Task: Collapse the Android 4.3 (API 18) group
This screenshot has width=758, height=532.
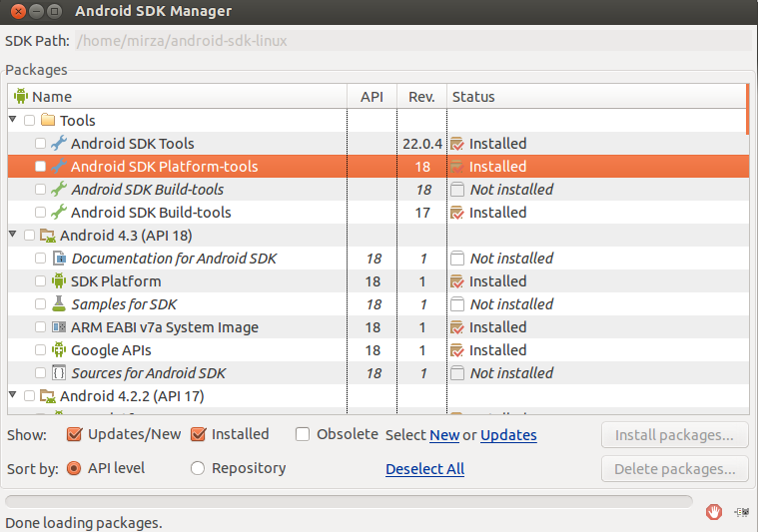Action: (13, 235)
